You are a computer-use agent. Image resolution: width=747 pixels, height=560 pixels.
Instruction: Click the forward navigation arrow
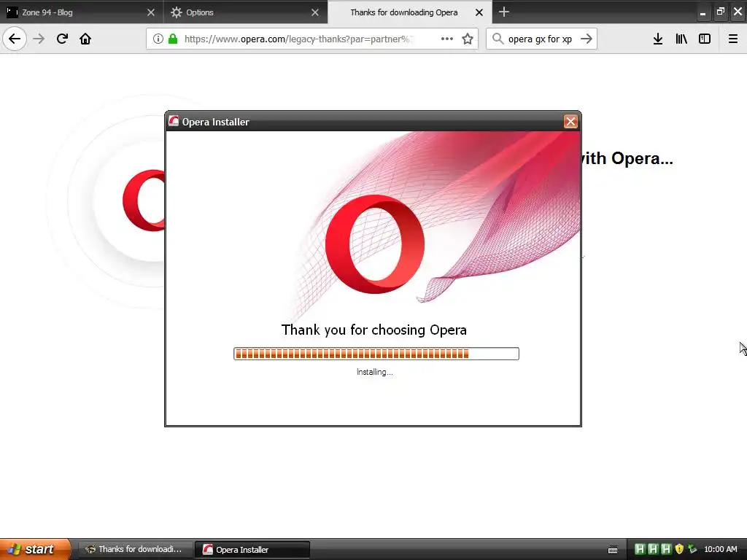39,39
